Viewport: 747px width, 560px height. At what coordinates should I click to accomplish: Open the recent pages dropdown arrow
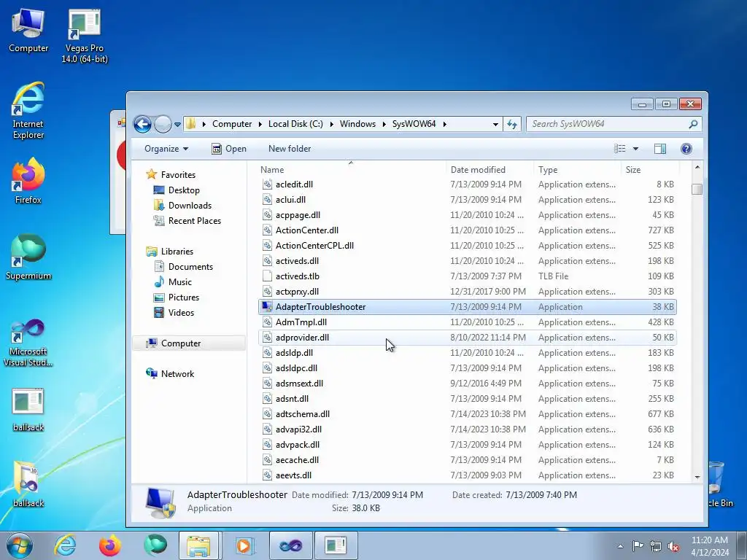pyautogui.click(x=177, y=125)
